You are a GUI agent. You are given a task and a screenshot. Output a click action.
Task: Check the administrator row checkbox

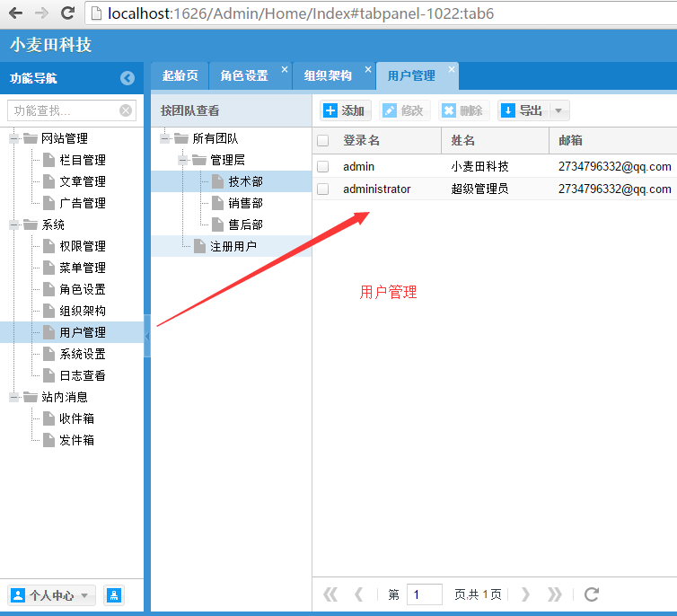(x=323, y=189)
